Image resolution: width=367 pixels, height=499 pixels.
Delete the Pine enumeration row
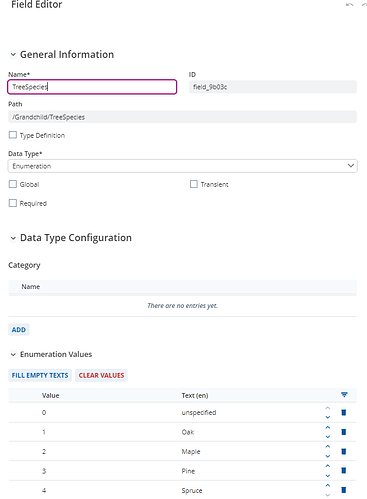pos(344,470)
